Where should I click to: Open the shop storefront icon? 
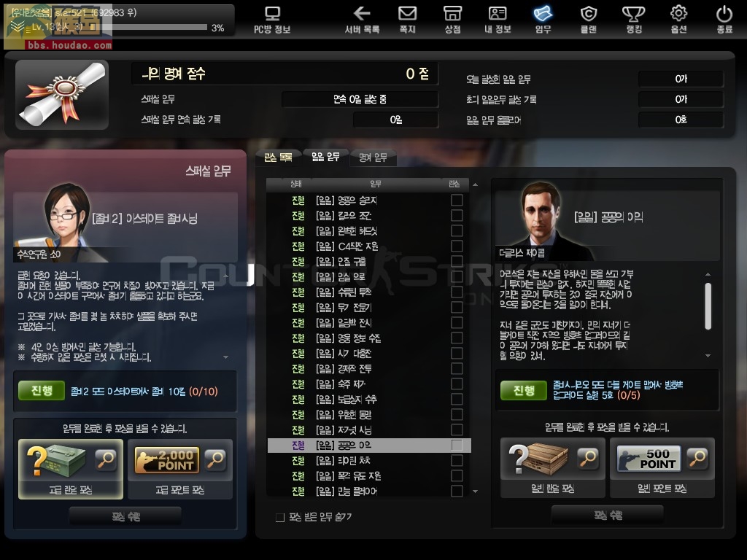tap(452, 13)
